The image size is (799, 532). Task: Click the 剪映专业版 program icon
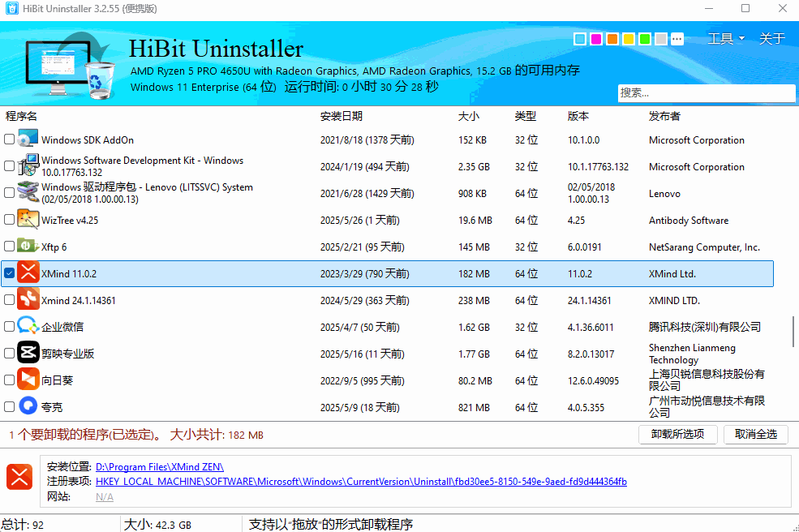(28, 353)
